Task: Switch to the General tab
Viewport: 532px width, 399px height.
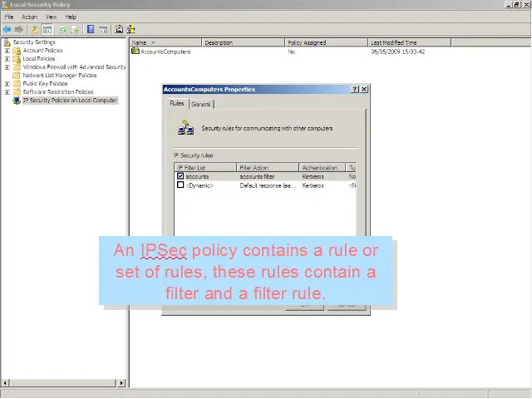Action: pos(201,105)
